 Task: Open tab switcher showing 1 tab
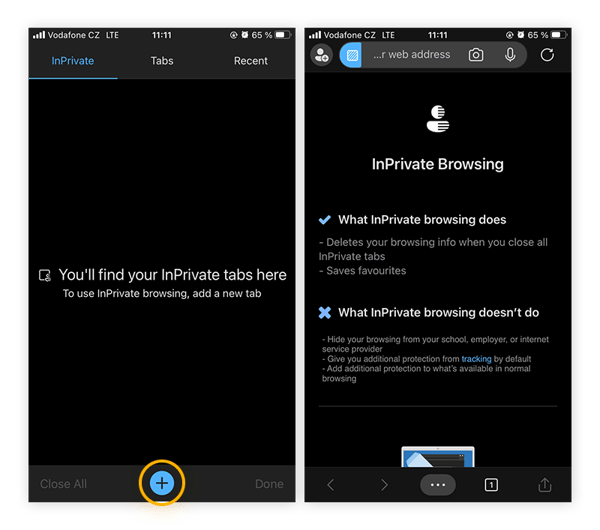pyautogui.click(x=491, y=485)
